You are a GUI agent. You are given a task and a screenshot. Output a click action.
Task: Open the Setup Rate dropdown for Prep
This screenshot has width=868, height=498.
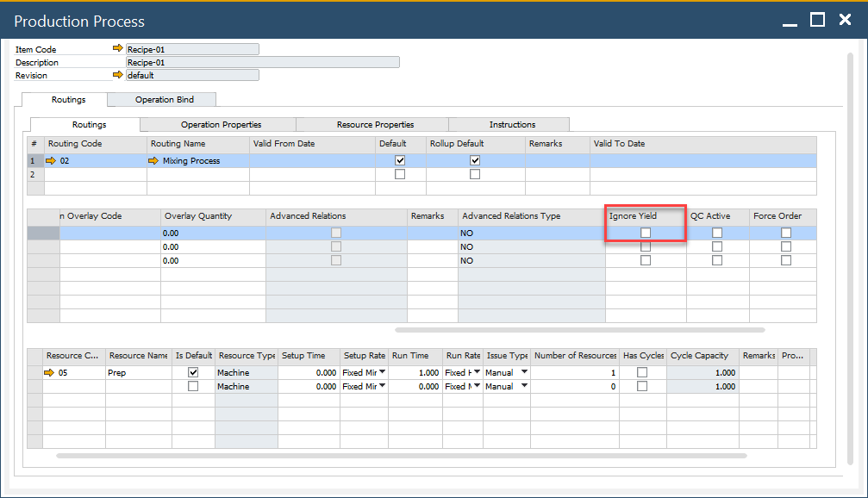coord(382,372)
